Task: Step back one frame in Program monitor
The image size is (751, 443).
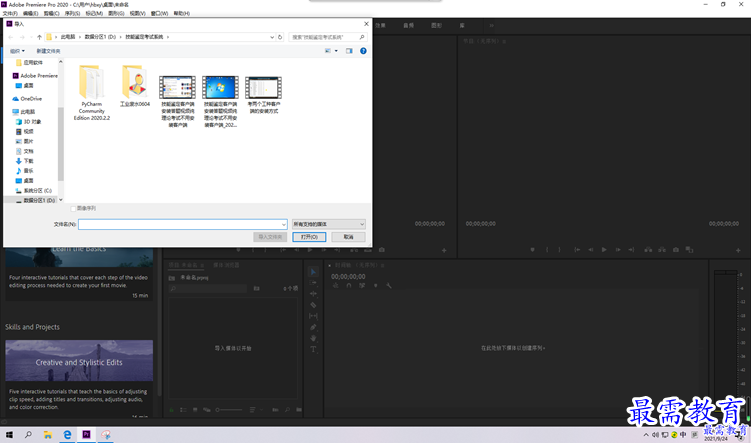Action: 591,250
